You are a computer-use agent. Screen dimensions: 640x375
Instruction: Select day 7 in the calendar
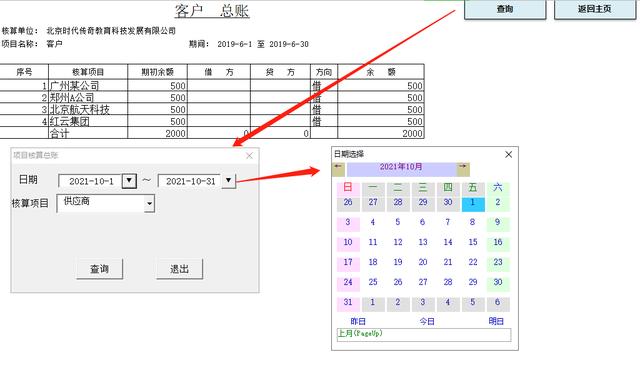point(448,223)
